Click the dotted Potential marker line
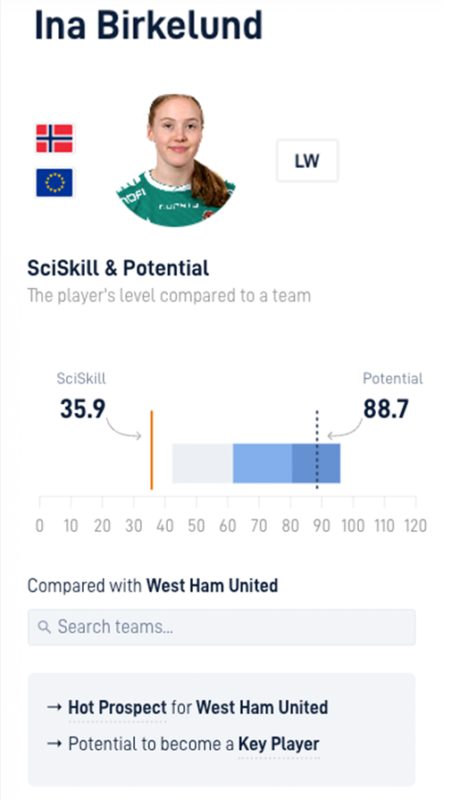Screen dimensions: 451x800 (317, 450)
